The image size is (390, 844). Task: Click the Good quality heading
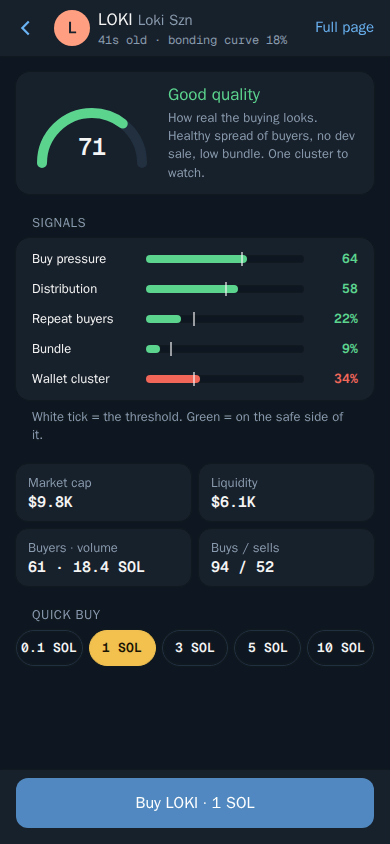click(x=214, y=95)
